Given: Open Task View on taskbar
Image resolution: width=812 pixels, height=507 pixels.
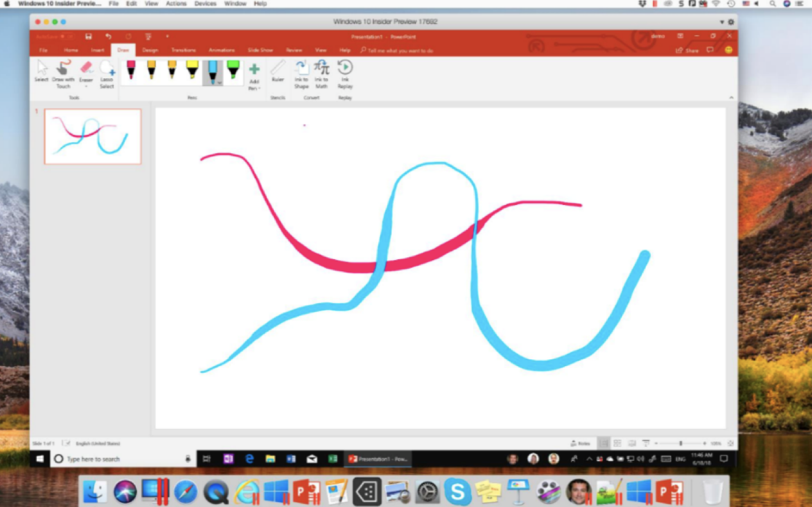Looking at the screenshot, I should [207, 459].
